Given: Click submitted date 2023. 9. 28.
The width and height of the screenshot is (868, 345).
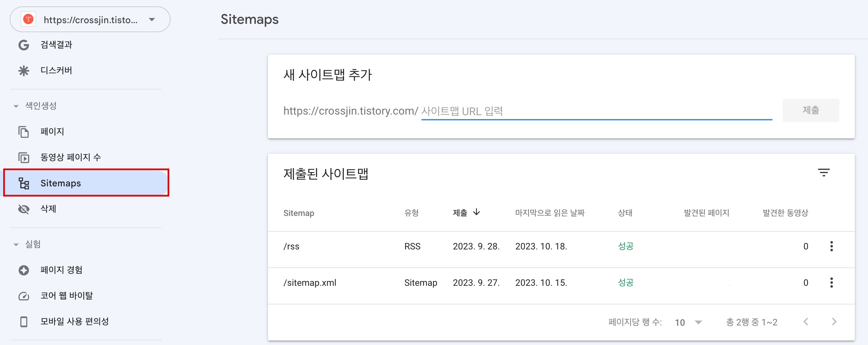Looking at the screenshot, I should click(476, 246).
